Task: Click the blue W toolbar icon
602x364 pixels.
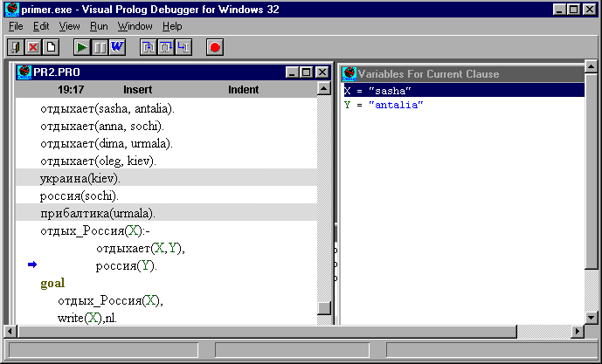Action: 117,47
